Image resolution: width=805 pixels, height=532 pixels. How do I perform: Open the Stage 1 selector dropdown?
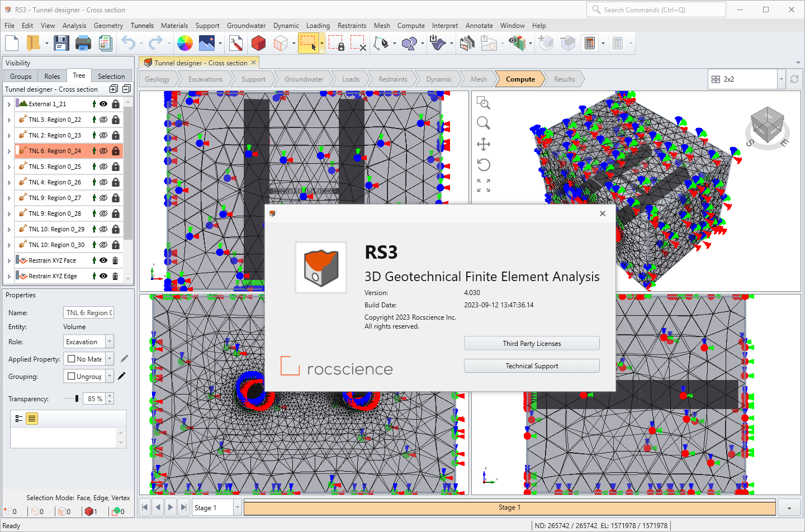click(x=238, y=507)
